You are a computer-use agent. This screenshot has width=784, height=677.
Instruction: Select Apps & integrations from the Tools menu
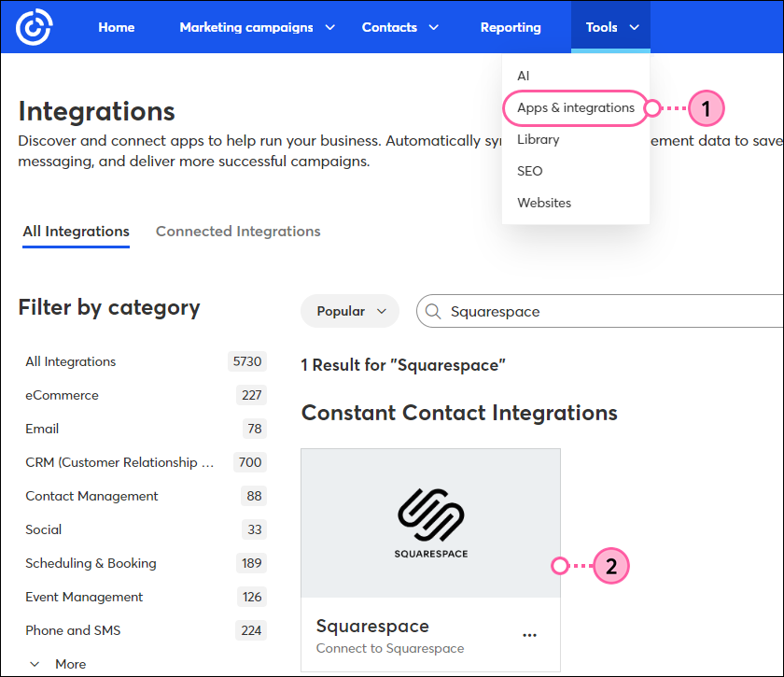576,108
